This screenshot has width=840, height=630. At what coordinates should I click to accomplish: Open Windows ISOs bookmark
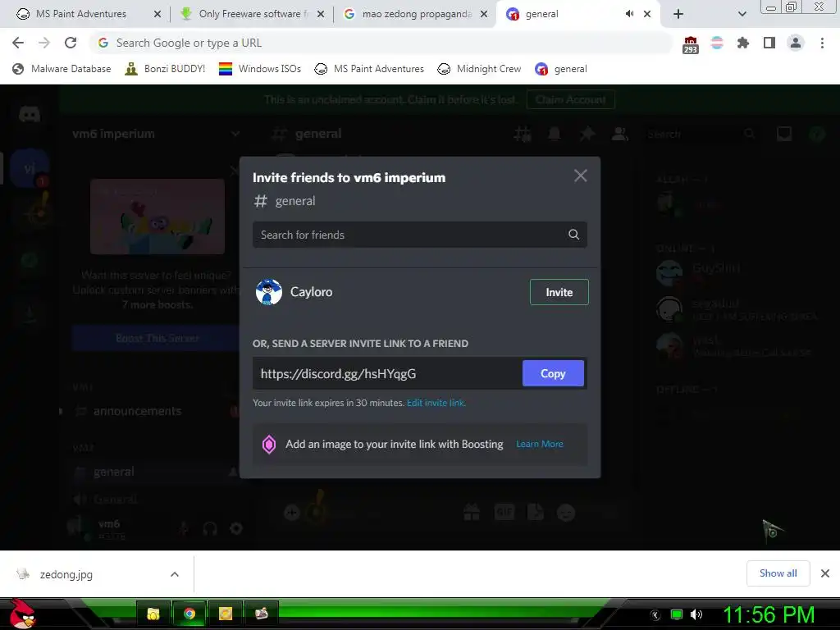[x=260, y=69]
